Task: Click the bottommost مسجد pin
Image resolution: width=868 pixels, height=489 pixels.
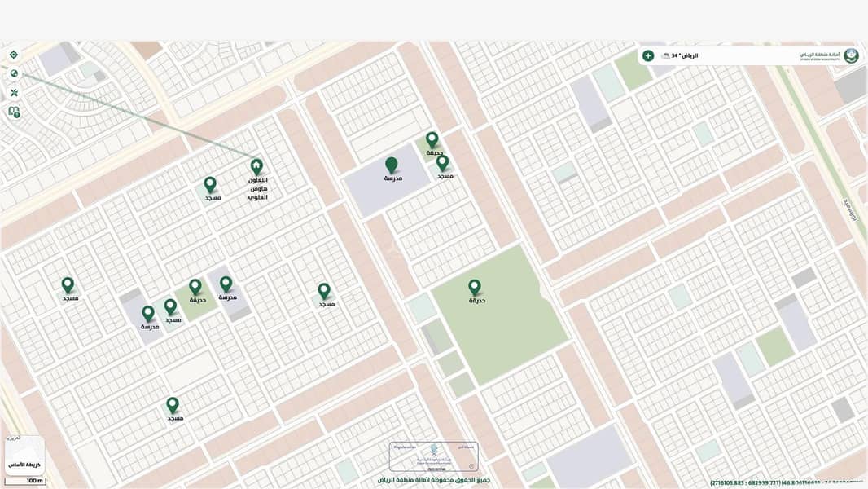Action: pos(173,405)
